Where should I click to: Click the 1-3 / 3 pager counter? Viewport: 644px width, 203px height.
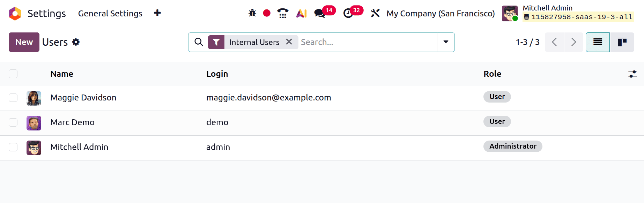527,42
